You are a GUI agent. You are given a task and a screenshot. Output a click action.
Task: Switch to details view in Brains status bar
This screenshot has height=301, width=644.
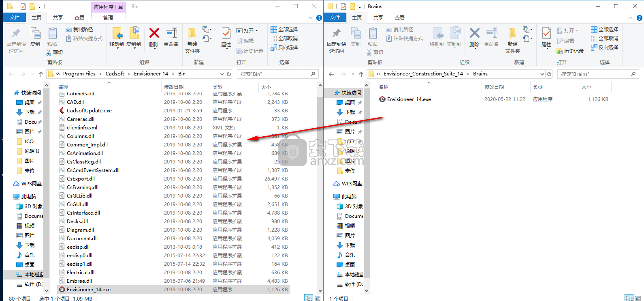tap(629, 298)
